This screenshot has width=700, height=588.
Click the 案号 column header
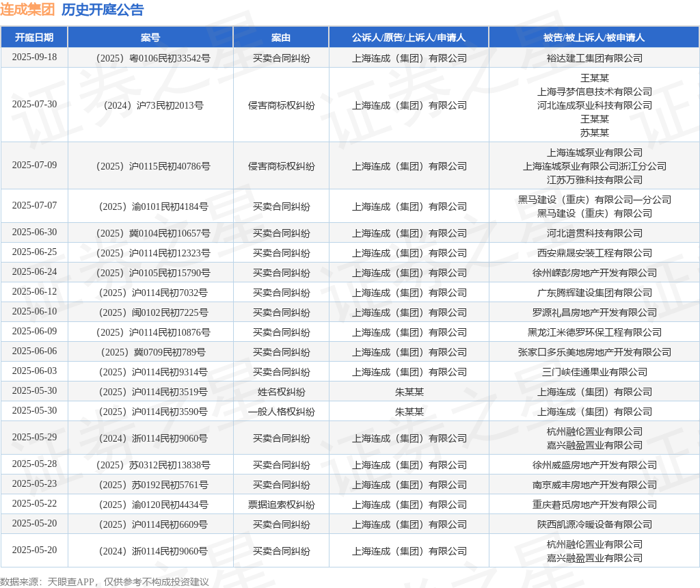150,38
